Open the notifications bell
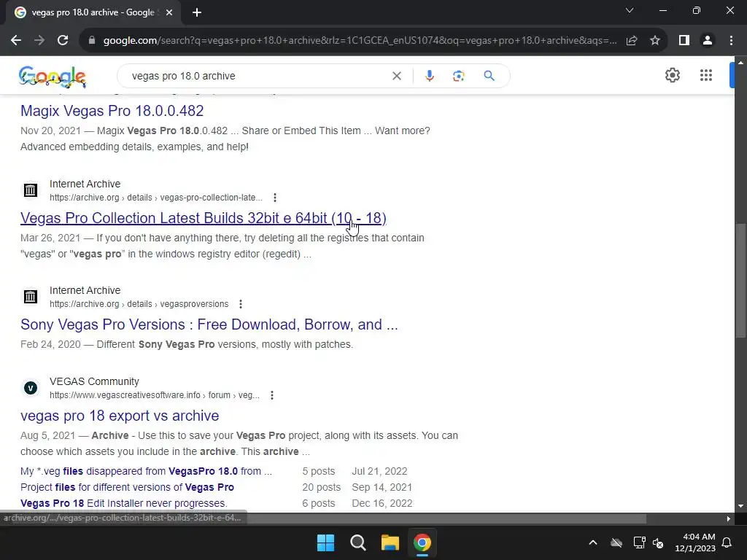 click(x=727, y=542)
